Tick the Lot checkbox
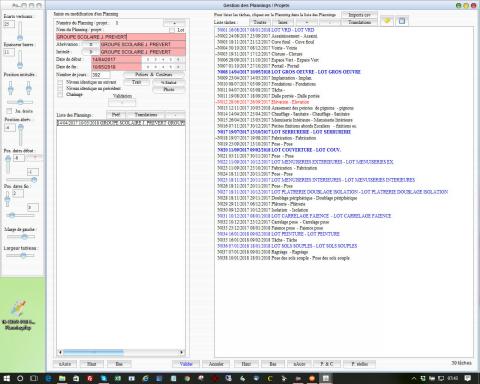Viewport: 480px width, 384px height. pyautogui.click(x=172, y=30)
